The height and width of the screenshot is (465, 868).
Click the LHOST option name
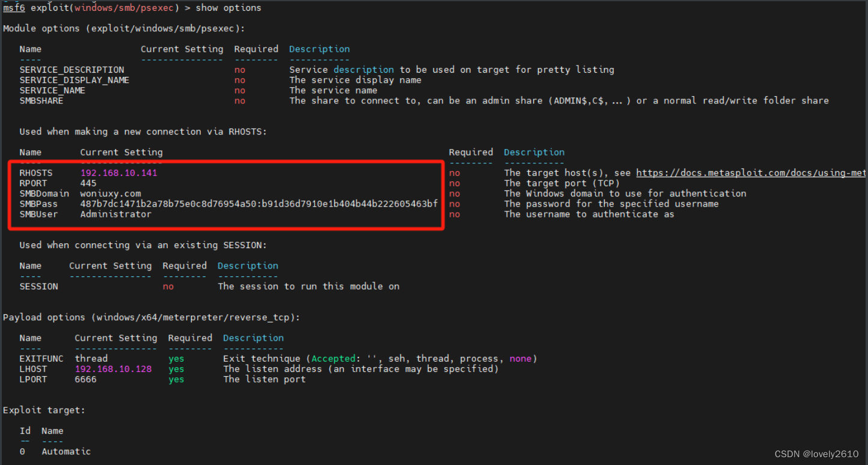point(33,369)
